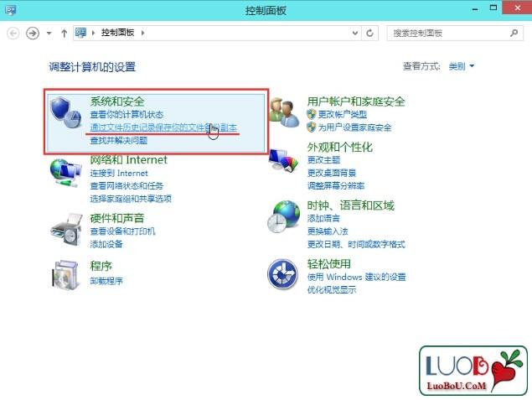The image size is (532, 400).
Task: Click the User Accounts people icon
Action: (284, 112)
